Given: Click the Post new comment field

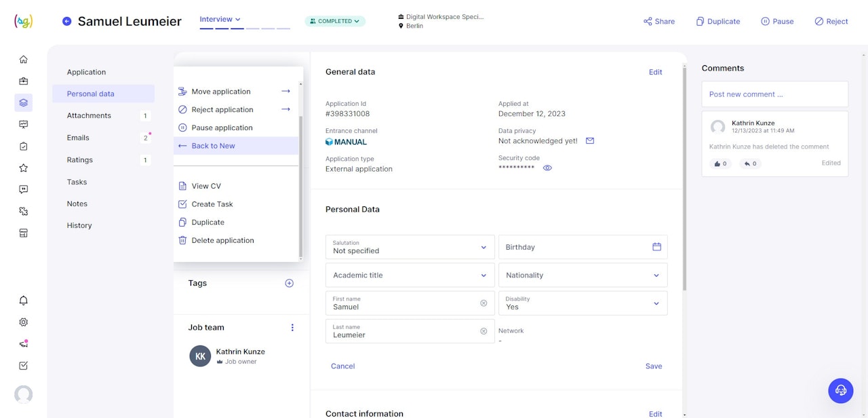Looking at the screenshot, I should [x=774, y=94].
